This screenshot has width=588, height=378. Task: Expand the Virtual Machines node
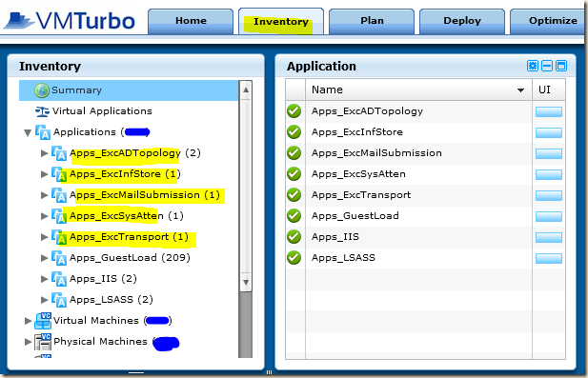coord(29,321)
